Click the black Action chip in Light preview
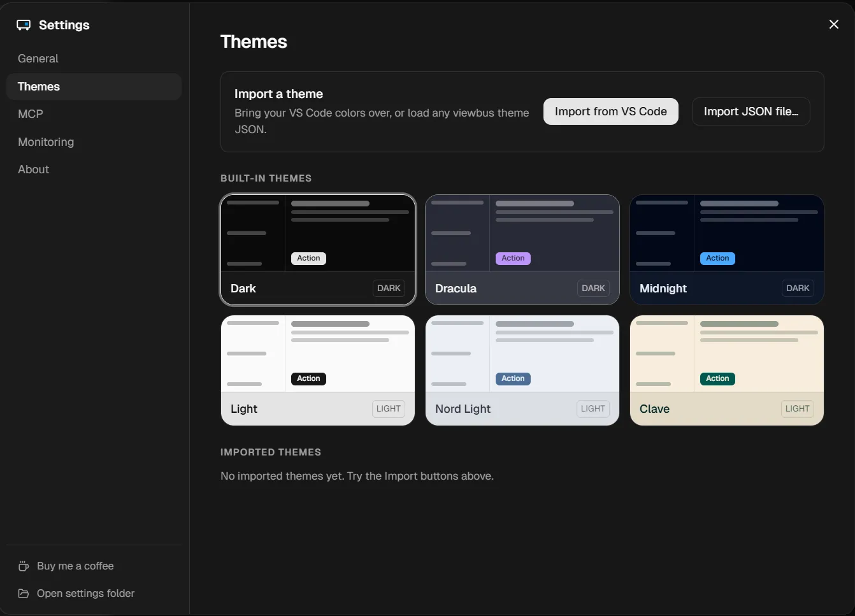855x616 pixels. 308,378
